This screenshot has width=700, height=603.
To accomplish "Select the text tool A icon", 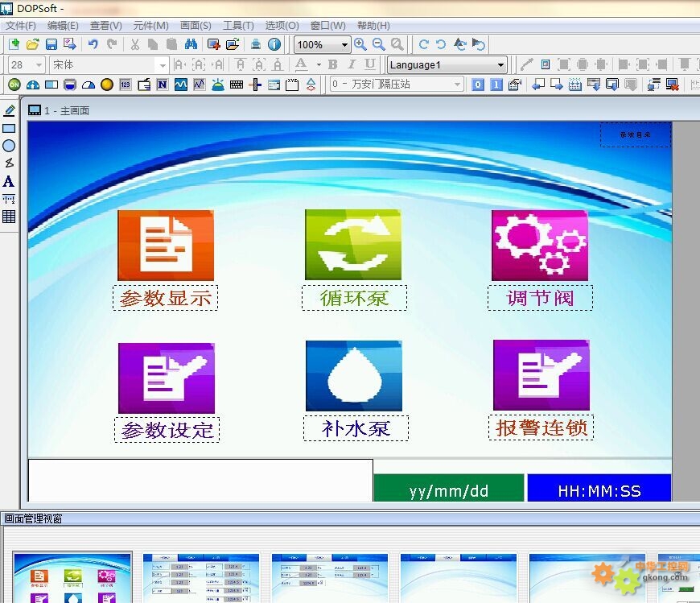I will point(9,182).
